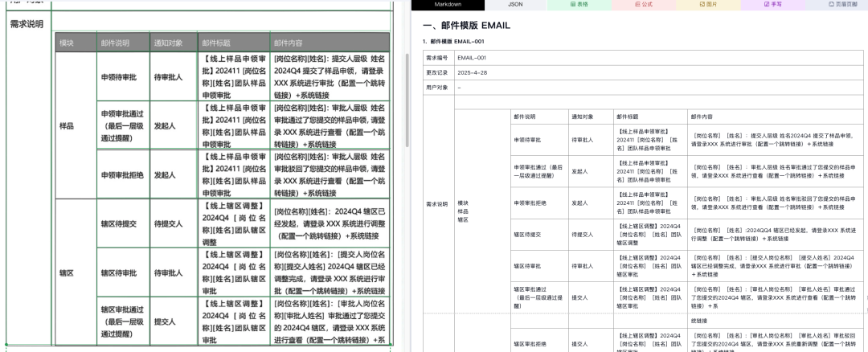Click the 更改记录 cell in the right table
This screenshot has width=868, height=352.
(439, 72)
